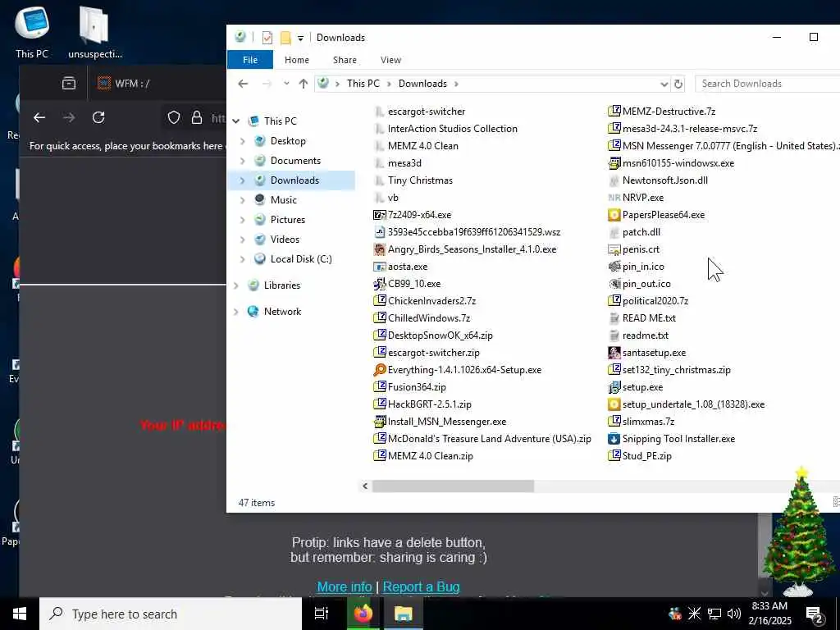This screenshot has height=630, width=840.
Task: Click the horizontal scrollbar thumb in Explorer
Action: (453, 486)
